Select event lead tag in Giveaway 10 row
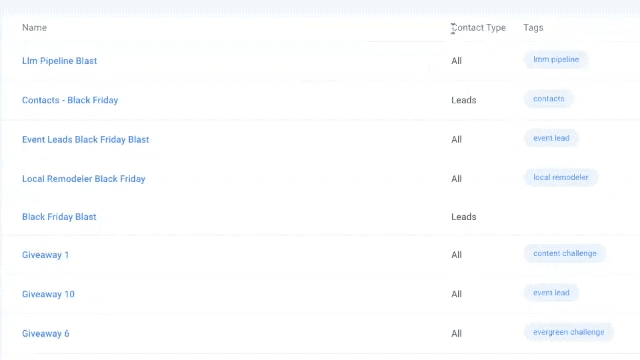The width and height of the screenshot is (640, 360). [551, 293]
